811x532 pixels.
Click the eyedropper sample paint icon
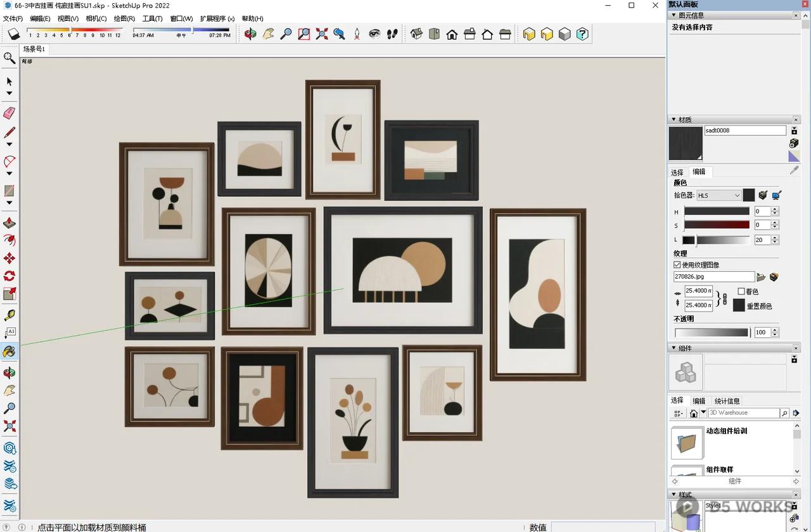pos(795,171)
